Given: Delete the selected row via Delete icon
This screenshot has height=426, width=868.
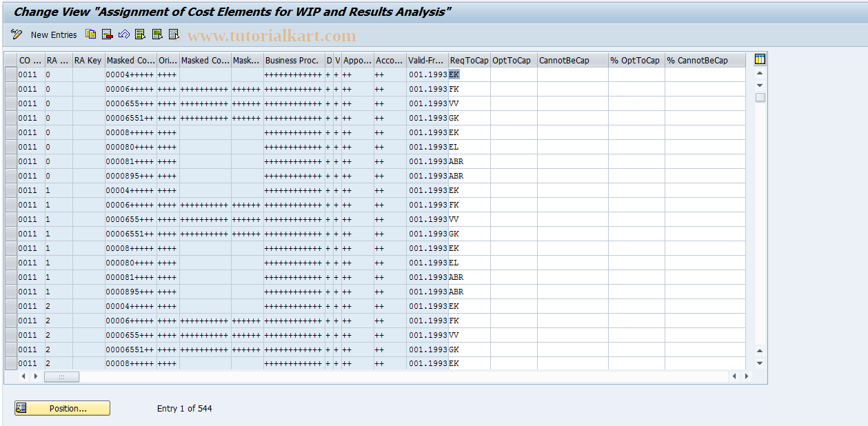Looking at the screenshot, I should [x=106, y=34].
